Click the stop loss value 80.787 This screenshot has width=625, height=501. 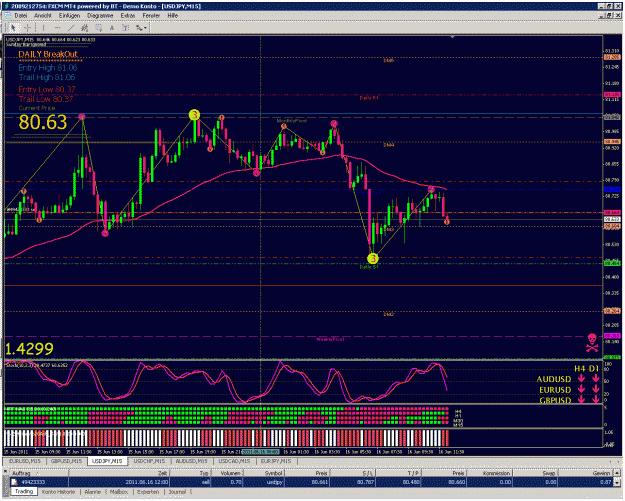coord(366,482)
